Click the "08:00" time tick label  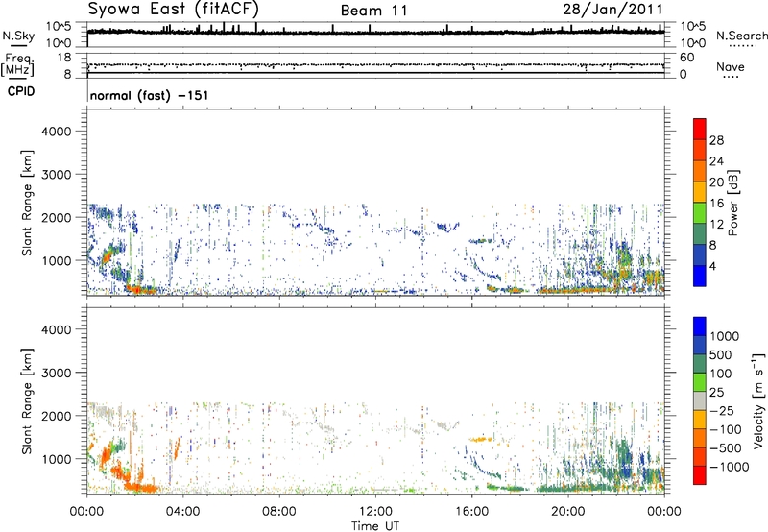tap(279, 512)
